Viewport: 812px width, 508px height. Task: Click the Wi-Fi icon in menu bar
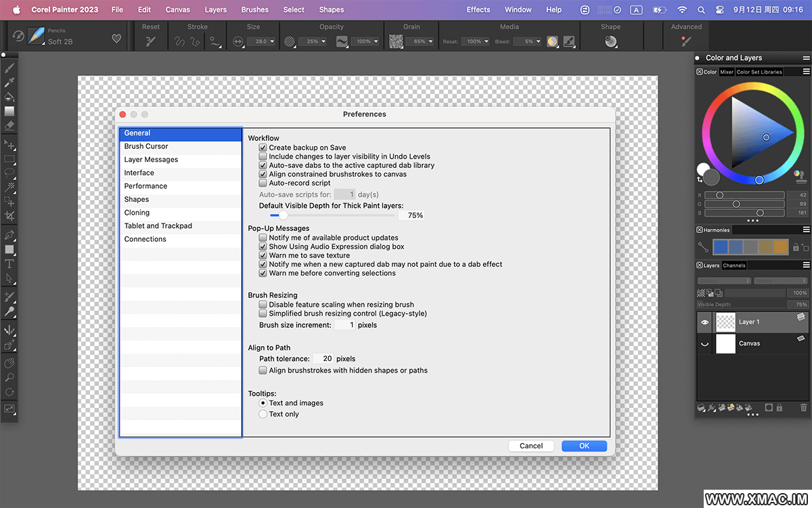tap(682, 10)
